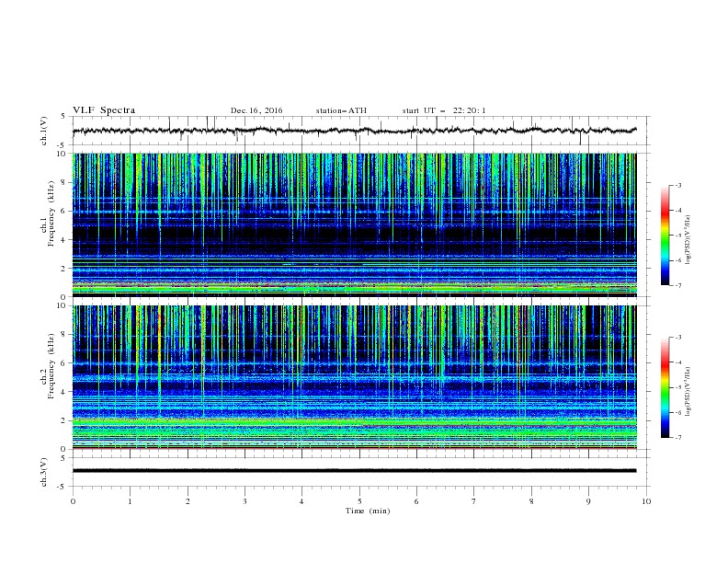Screen dimensions: 728x563
Task: Click the ch.1 voltage waveform trace
Action: 354,131
